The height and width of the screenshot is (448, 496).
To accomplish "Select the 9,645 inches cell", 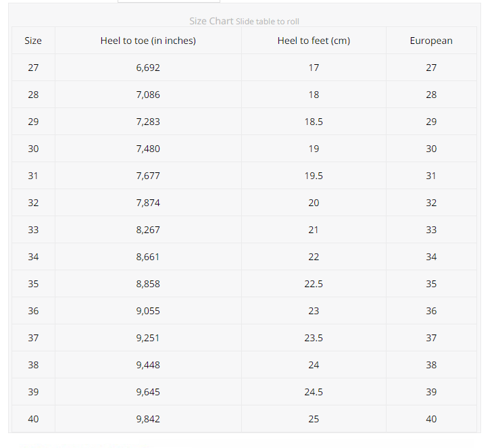I will [148, 392].
